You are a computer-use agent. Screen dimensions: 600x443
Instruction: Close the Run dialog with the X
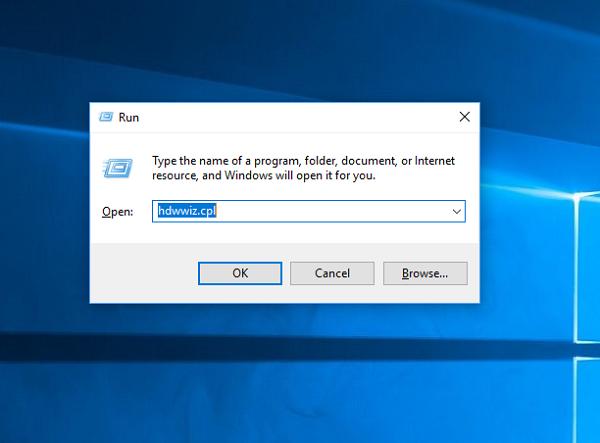(464, 117)
